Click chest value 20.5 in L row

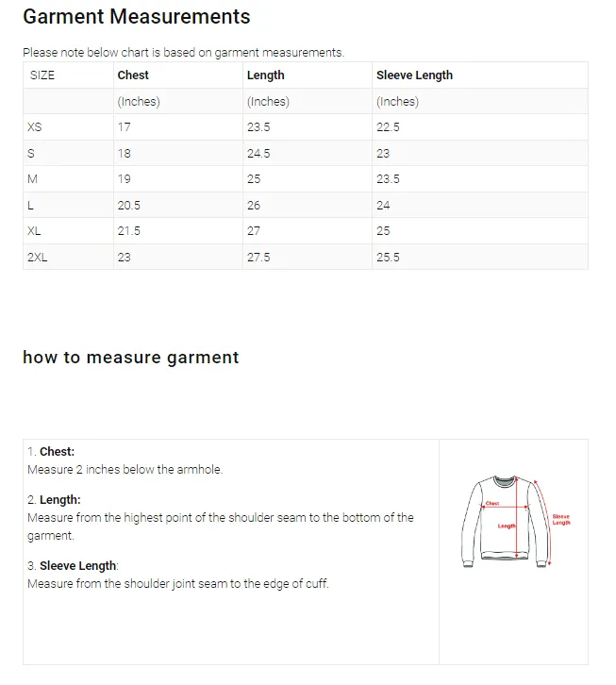pos(129,206)
